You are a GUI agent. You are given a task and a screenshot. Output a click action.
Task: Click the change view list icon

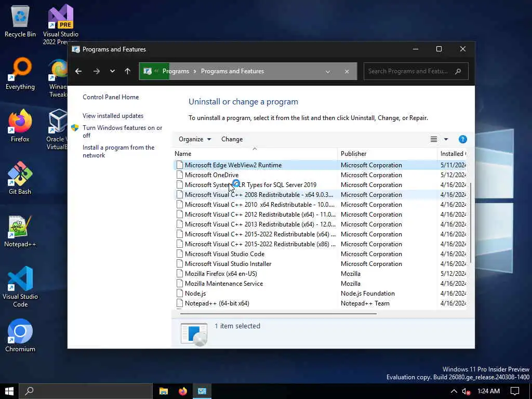click(434, 139)
